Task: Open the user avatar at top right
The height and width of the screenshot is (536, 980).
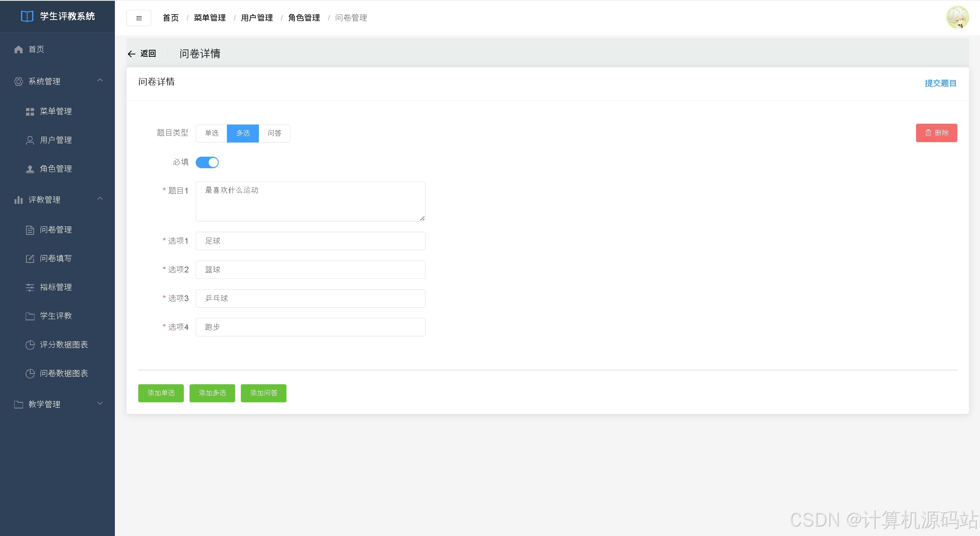Action: click(957, 17)
